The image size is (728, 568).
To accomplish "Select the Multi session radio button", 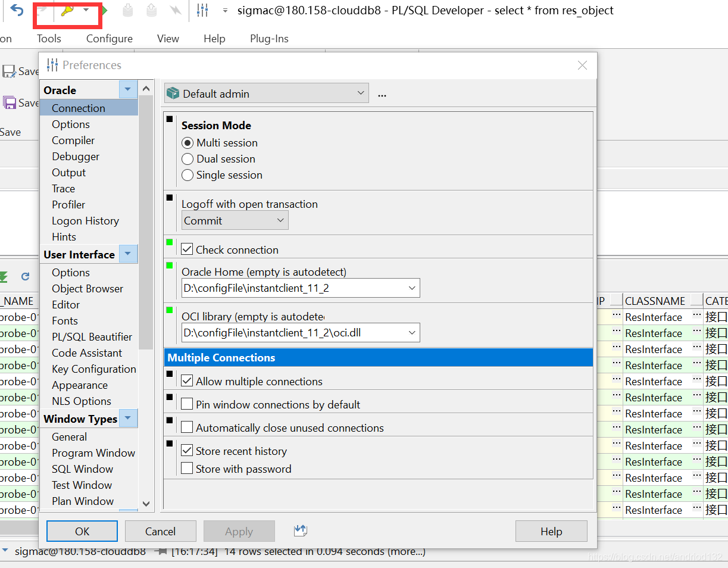I will click(x=188, y=143).
